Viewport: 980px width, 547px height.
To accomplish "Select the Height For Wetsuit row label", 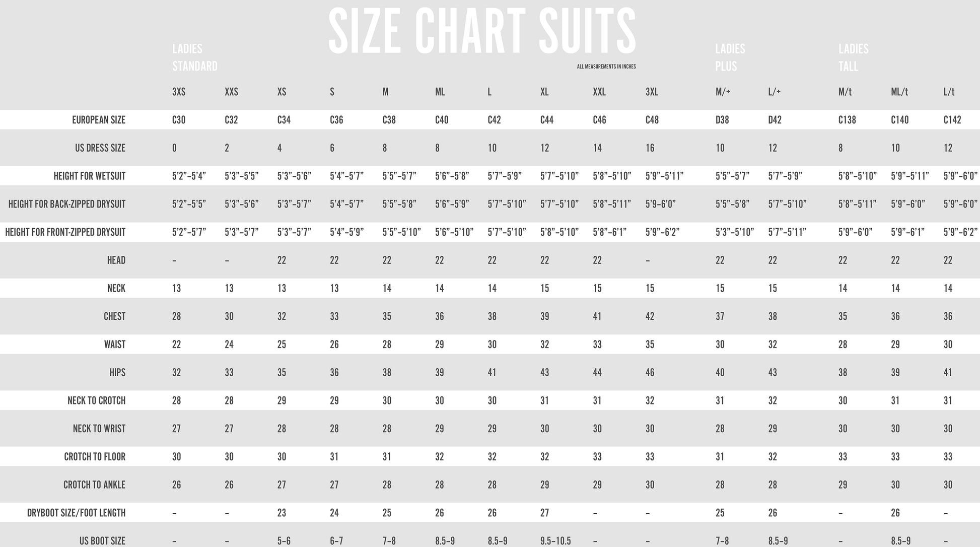I will tap(90, 176).
